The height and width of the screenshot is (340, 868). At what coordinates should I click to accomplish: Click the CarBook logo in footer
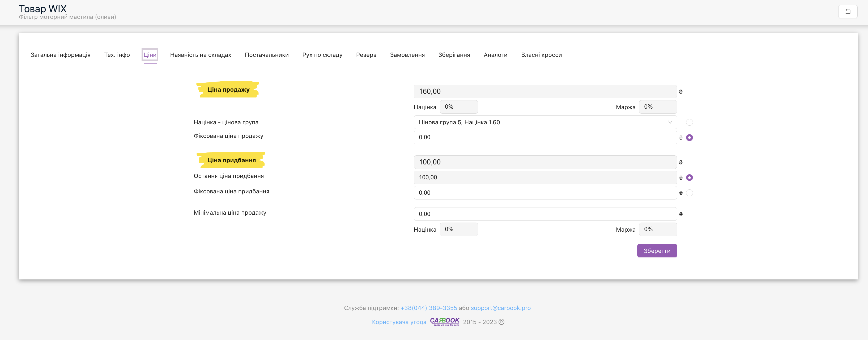(x=444, y=321)
